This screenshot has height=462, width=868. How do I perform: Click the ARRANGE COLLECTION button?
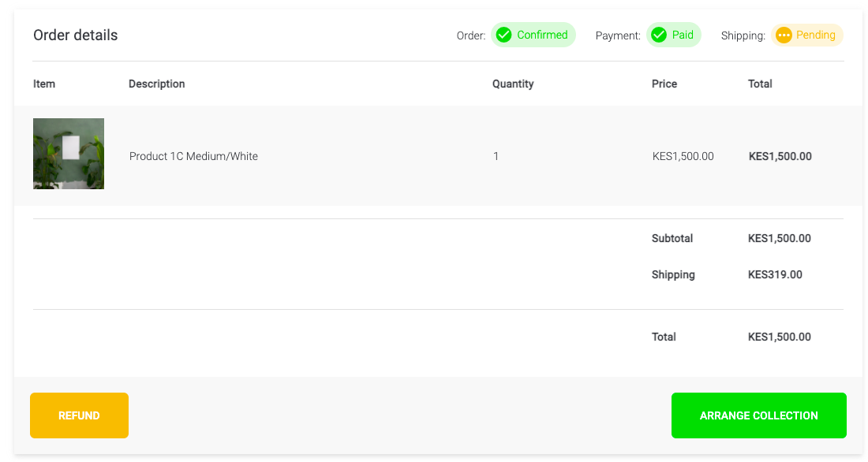click(x=758, y=415)
